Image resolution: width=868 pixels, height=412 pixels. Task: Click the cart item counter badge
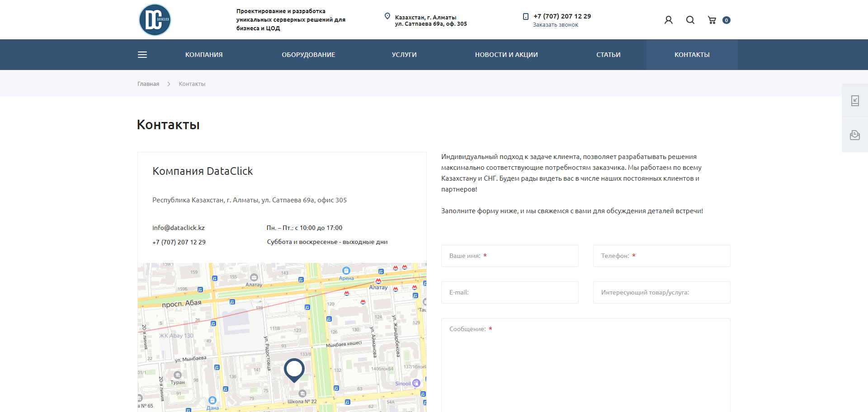click(x=726, y=20)
